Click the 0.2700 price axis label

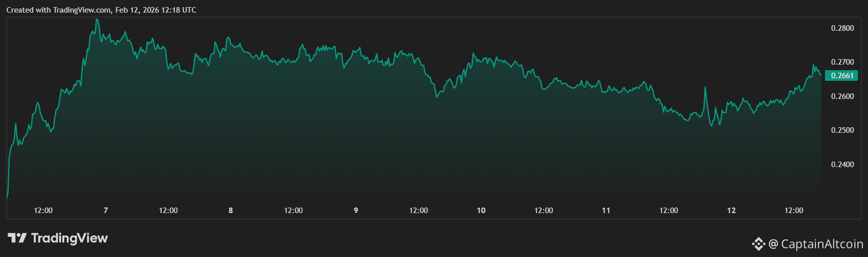pyautogui.click(x=842, y=62)
